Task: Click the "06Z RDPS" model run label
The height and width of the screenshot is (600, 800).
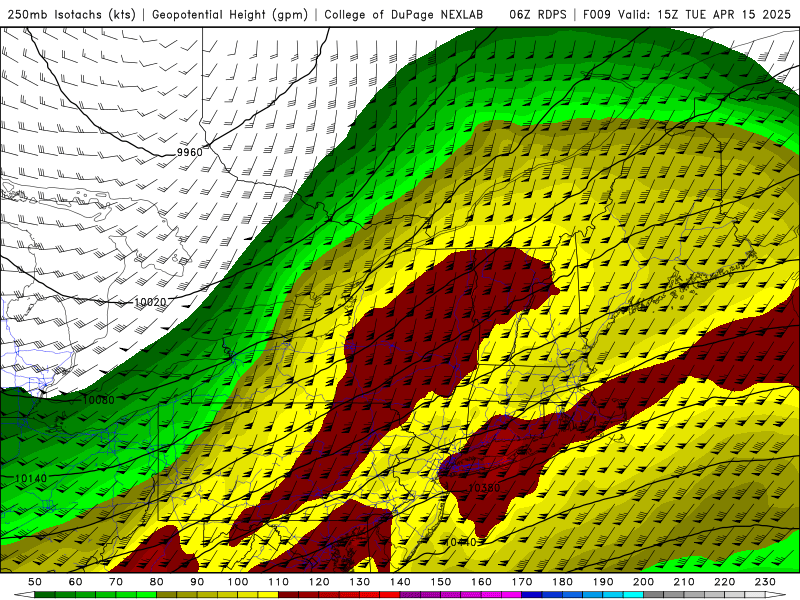Action: [538, 14]
